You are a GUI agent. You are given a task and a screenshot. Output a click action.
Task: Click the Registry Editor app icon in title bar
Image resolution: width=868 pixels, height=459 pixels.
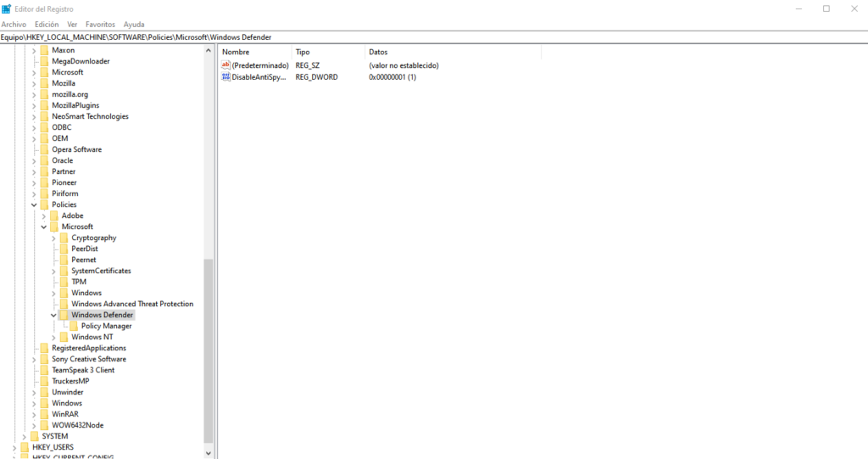[6, 8]
